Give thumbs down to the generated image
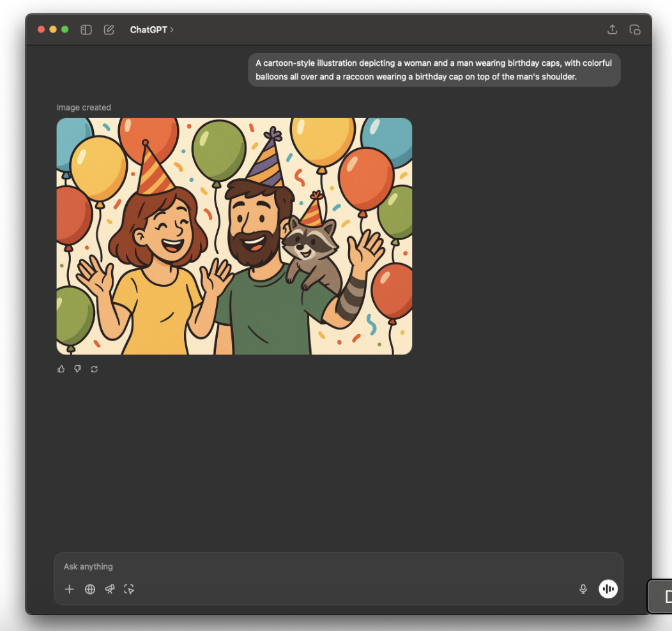Image resolution: width=672 pixels, height=631 pixels. 78,369
